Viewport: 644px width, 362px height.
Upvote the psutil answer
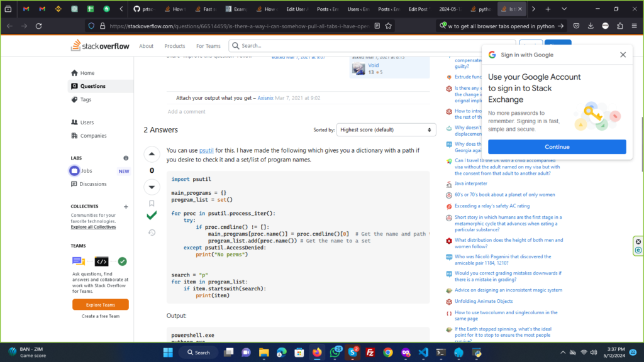pyautogui.click(x=152, y=154)
